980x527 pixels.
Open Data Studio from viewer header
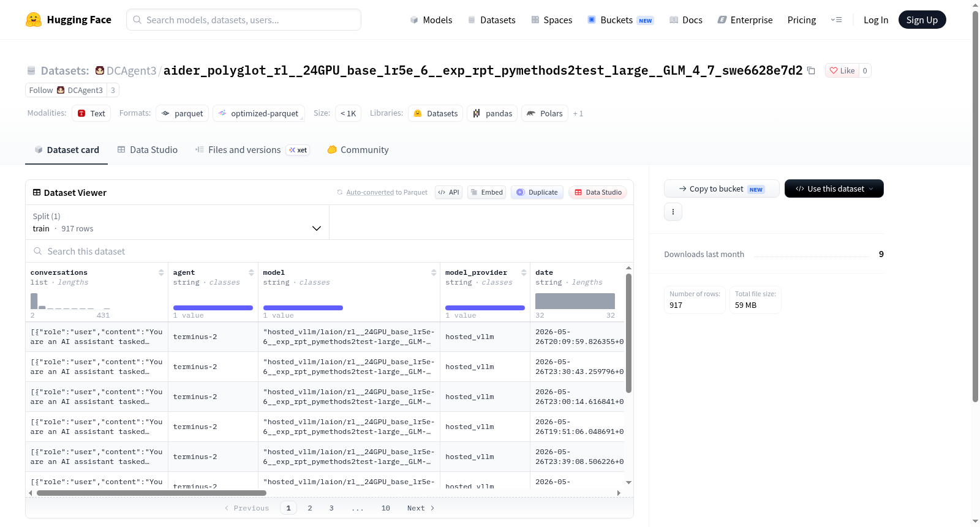click(x=598, y=192)
